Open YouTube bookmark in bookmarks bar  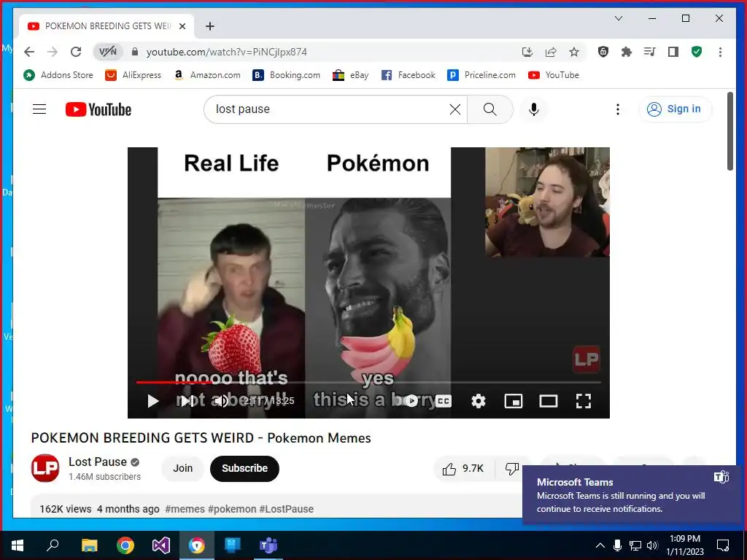click(x=554, y=75)
